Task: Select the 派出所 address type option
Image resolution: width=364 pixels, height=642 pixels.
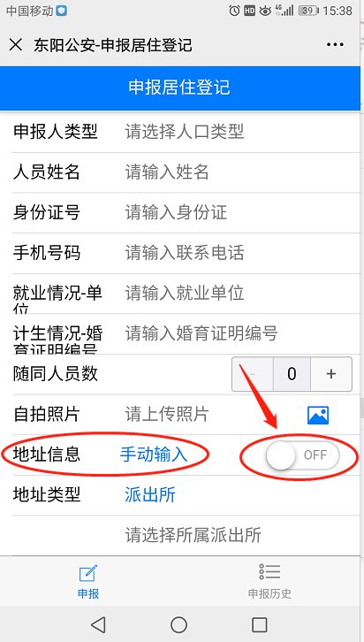Action: (x=150, y=495)
